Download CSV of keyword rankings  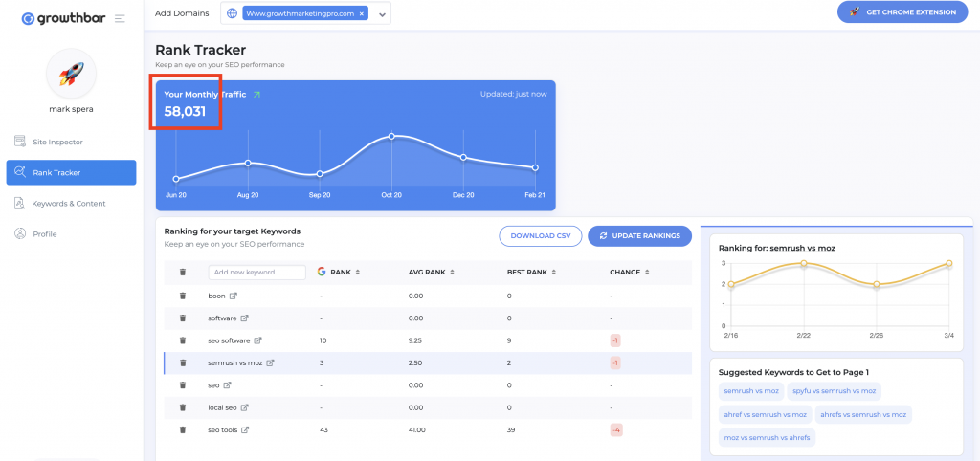tap(541, 236)
